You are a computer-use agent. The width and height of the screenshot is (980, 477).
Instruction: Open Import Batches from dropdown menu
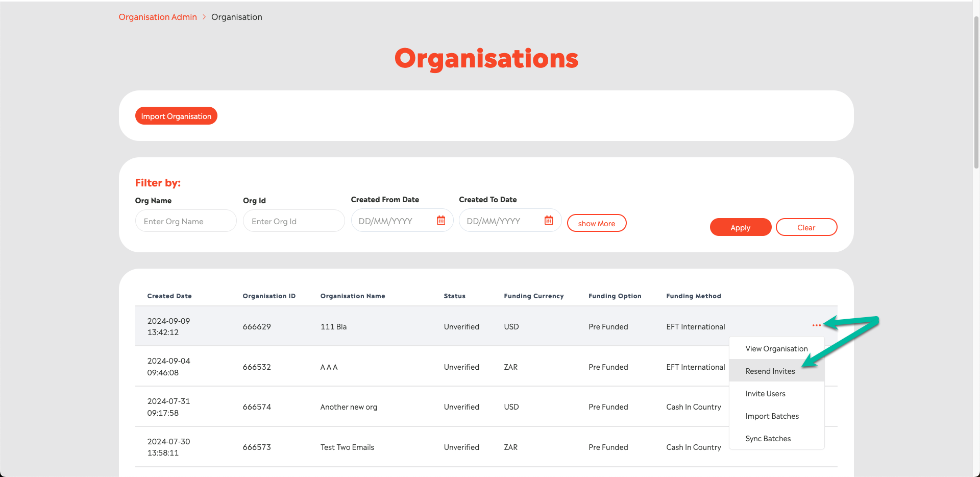click(772, 416)
